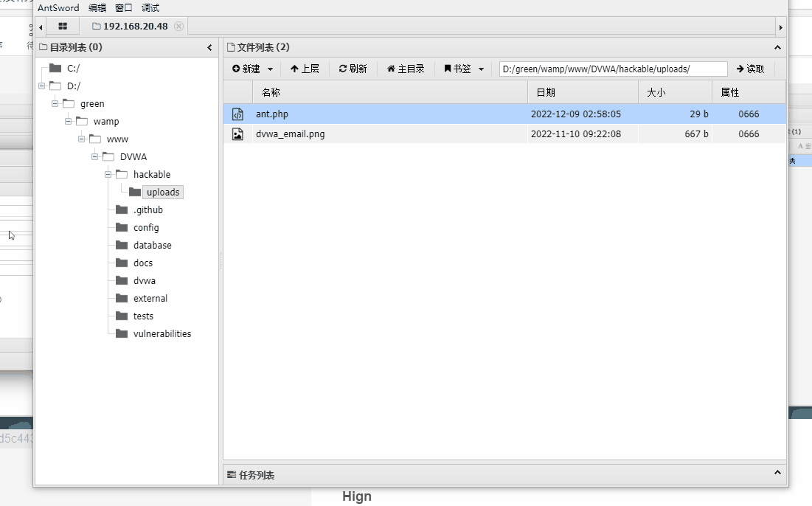Screen dimensions: 812x506
Task: Sort by the 日期 column header
Action: [583, 92]
